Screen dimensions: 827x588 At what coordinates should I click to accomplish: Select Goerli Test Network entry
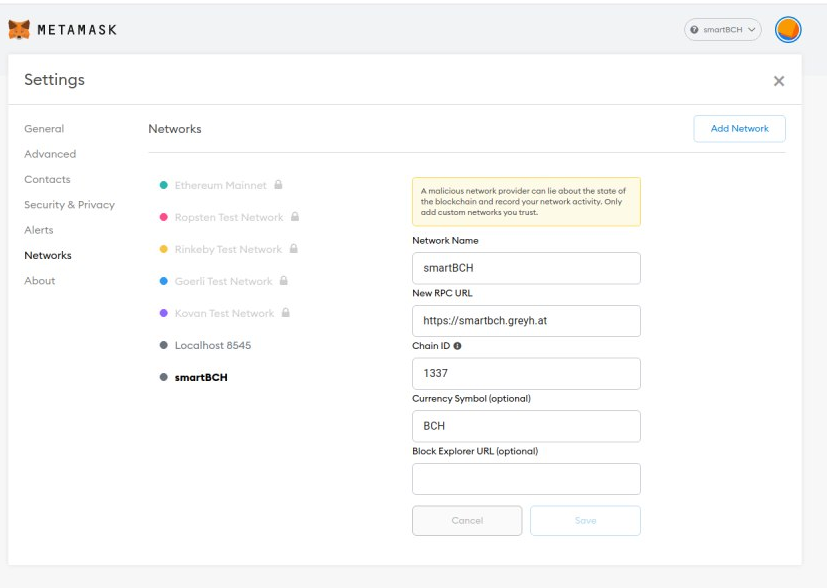point(224,281)
